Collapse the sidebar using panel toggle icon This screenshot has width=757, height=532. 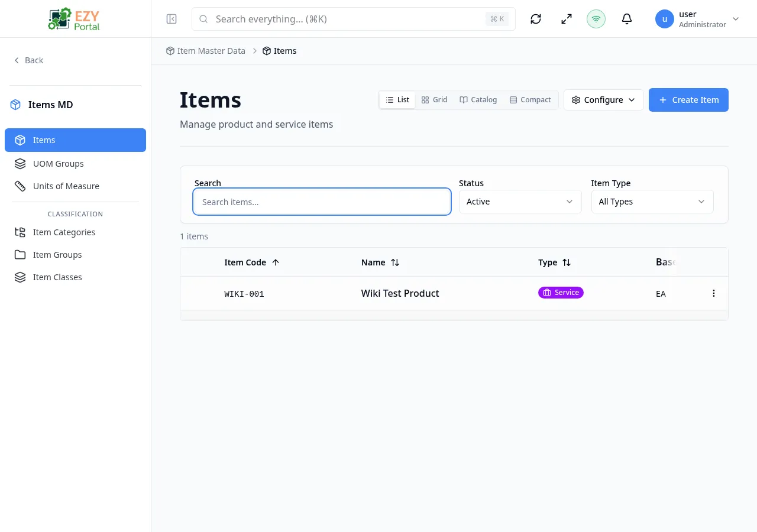[x=172, y=19]
